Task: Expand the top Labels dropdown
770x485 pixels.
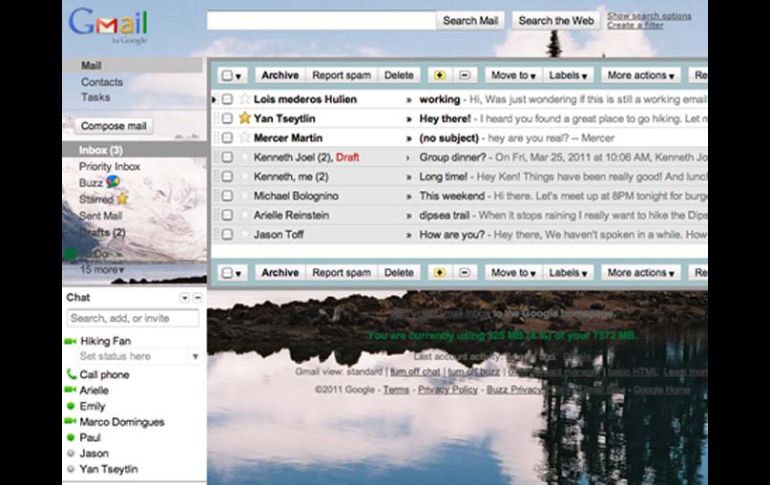Action: [568, 75]
